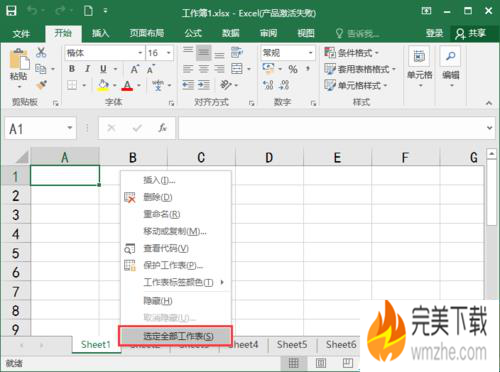
Task: Switch to Page Layout (页面布局) tab
Action: tap(147, 33)
